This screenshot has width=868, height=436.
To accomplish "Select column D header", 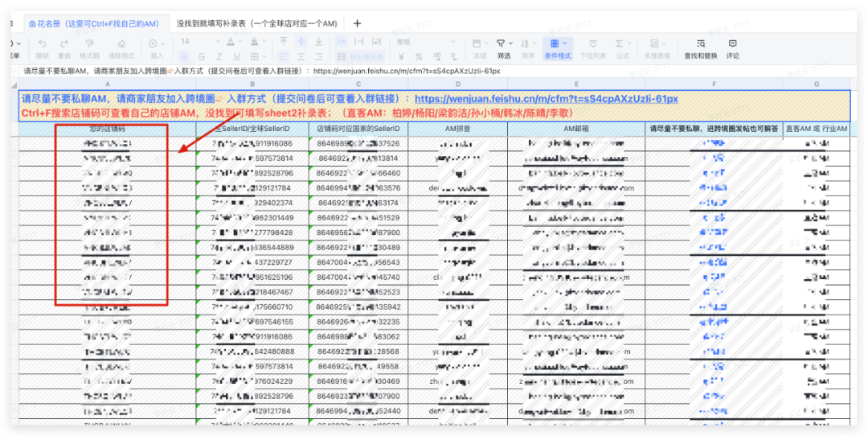I will 458,84.
